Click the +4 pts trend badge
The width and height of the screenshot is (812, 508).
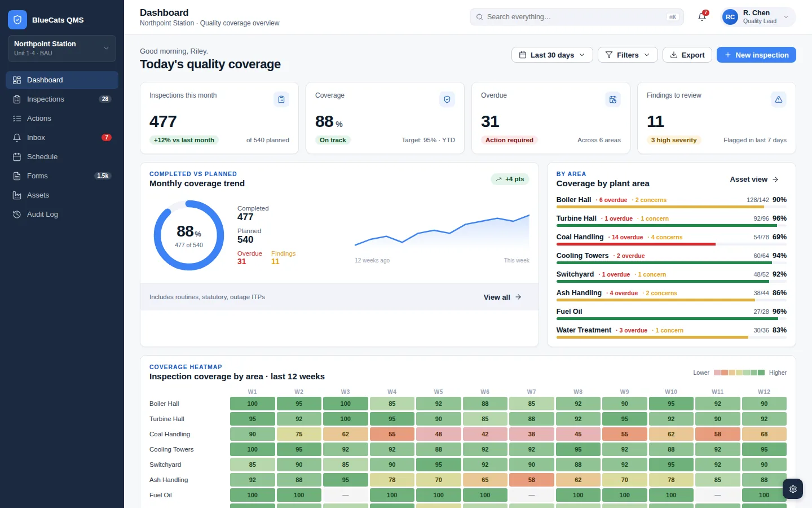[x=510, y=179]
